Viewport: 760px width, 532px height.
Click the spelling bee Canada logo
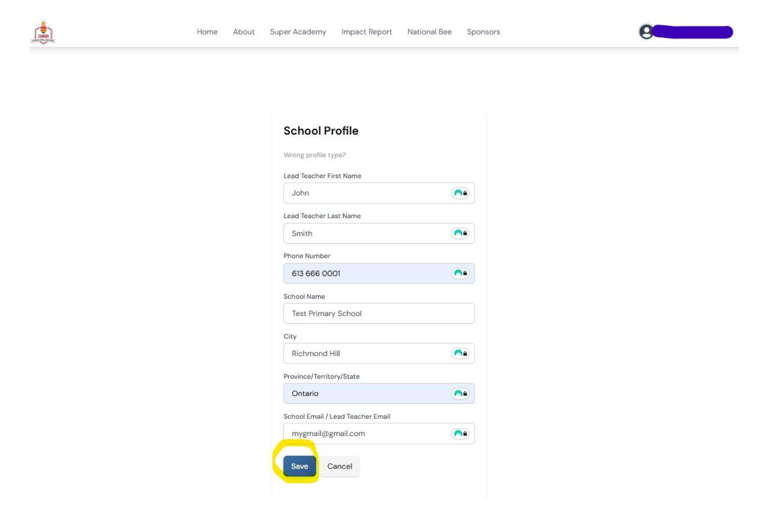coord(43,32)
